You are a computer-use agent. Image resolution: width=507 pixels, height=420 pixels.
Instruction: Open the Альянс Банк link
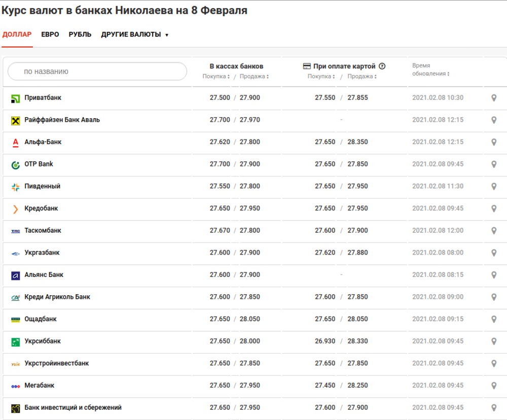point(44,275)
